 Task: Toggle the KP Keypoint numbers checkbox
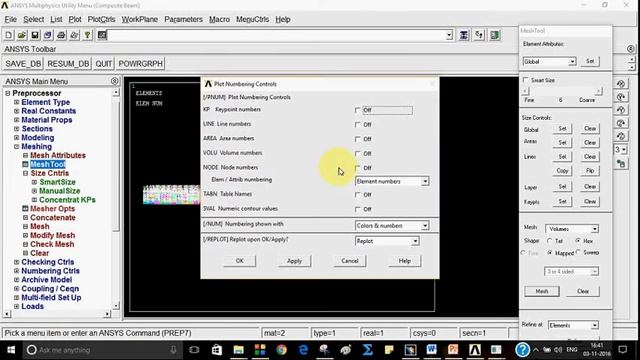click(x=358, y=110)
